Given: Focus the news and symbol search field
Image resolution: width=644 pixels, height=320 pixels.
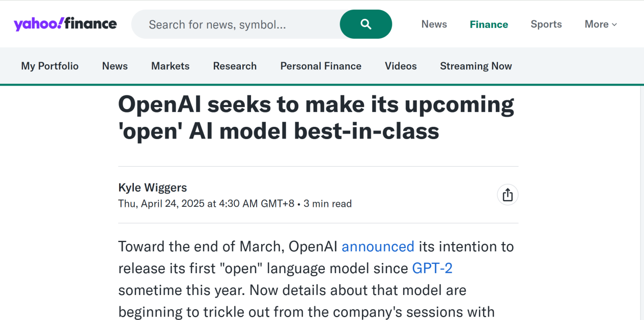Looking at the screenshot, I should point(236,24).
